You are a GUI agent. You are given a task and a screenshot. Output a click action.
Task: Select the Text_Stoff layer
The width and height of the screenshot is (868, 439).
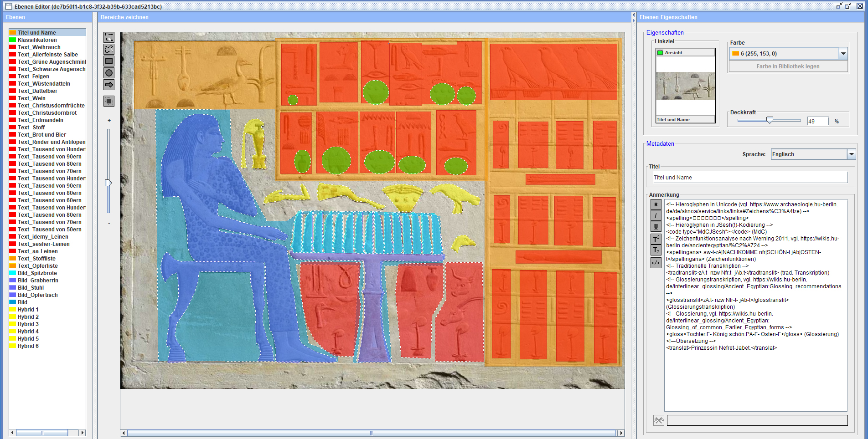[47, 128]
